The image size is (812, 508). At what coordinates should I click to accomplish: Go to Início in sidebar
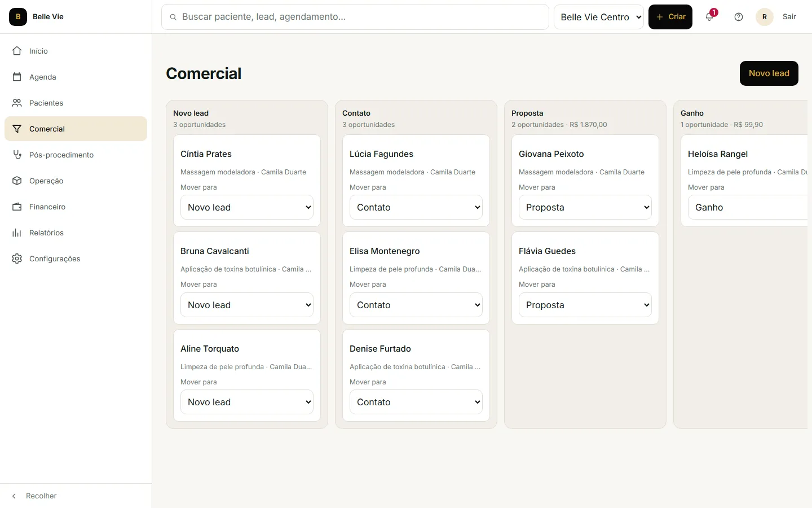76,51
